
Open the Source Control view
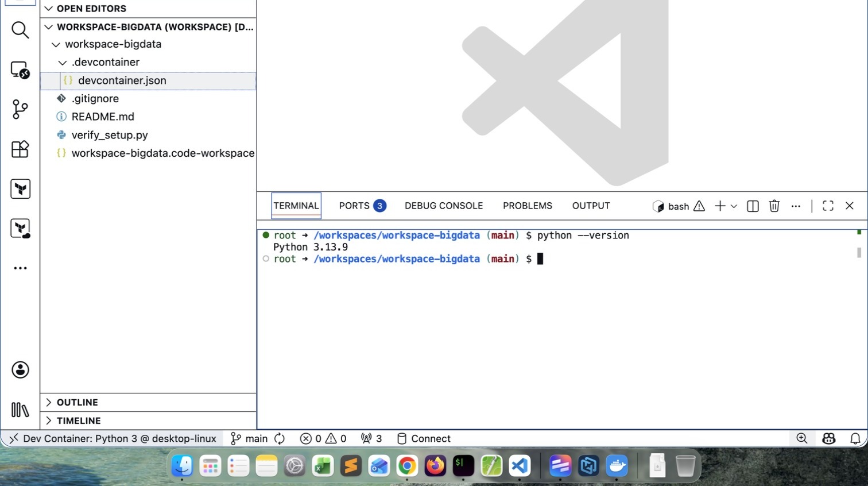pos(20,109)
